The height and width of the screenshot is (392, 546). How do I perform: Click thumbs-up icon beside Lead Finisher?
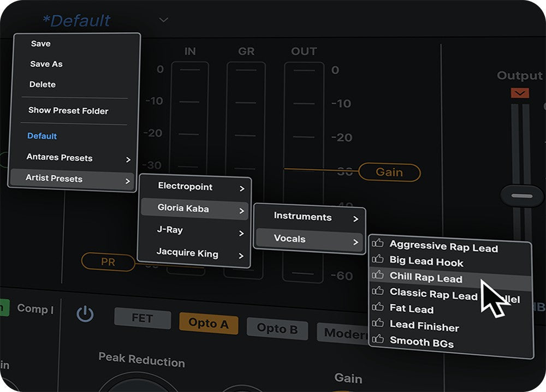[377, 323]
